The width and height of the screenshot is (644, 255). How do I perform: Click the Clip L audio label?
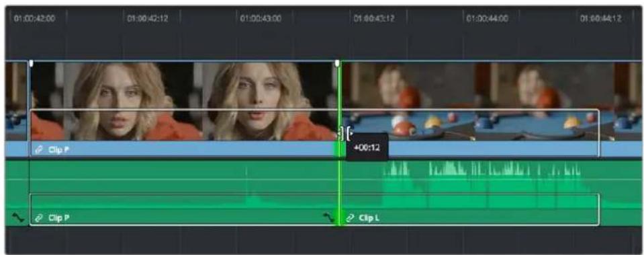coord(369,217)
